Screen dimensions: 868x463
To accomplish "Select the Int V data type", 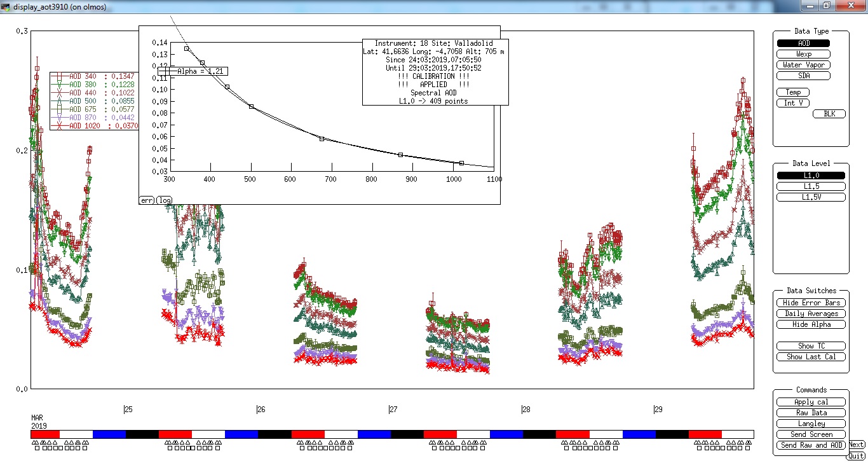I will pos(792,103).
